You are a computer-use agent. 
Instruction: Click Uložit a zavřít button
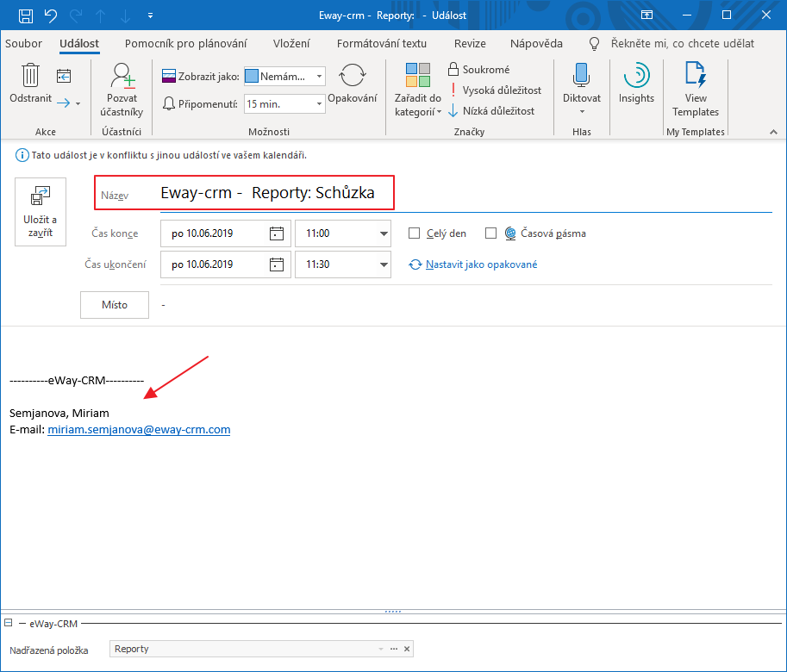pos(41,212)
